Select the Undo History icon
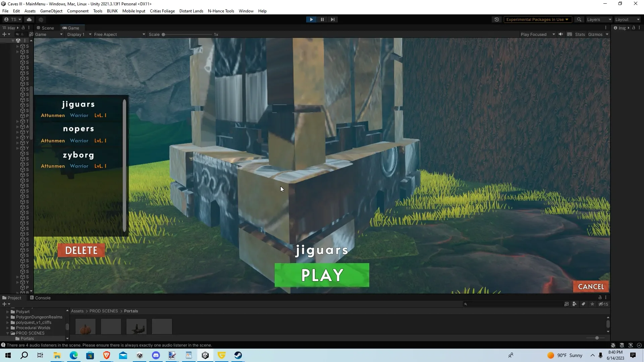Viewport: 644px width, 362px height. 497,19
